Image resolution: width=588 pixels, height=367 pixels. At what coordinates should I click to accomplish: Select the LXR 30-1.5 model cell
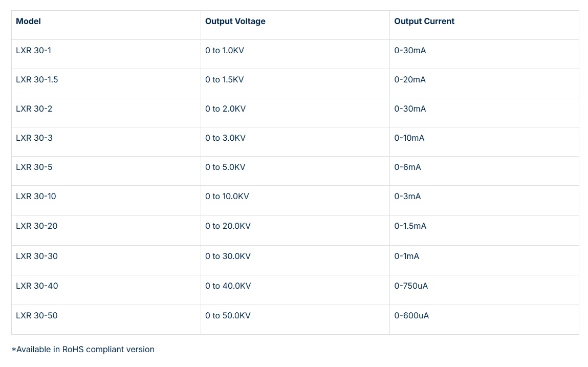pyautogui.click(x=37, y=80)
